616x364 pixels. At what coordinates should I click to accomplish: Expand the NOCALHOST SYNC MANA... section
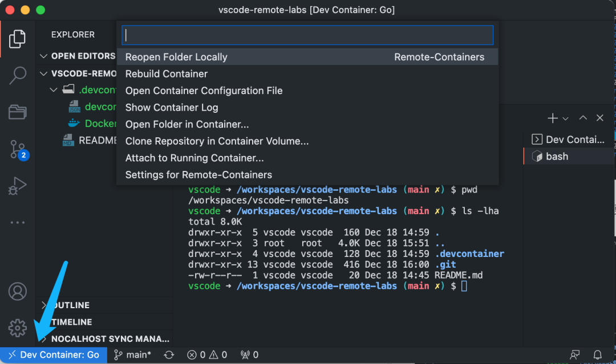point(104,339)
